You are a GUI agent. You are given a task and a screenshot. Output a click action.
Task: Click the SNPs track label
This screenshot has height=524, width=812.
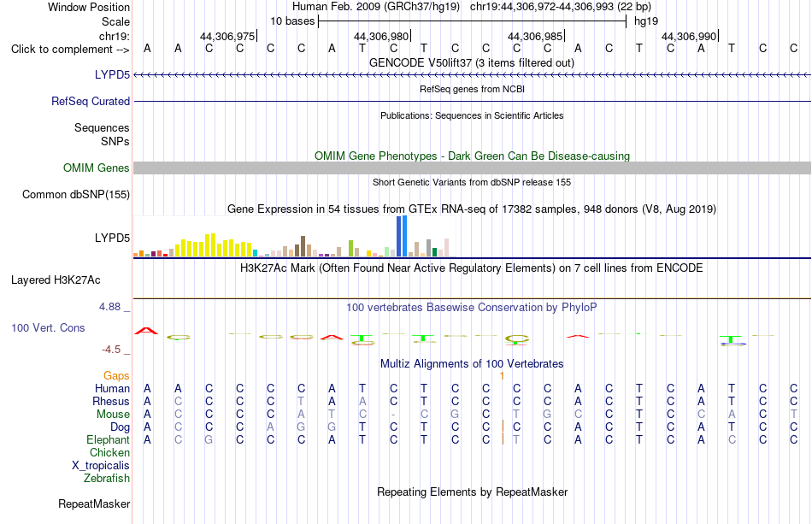(x=115, y=141)
